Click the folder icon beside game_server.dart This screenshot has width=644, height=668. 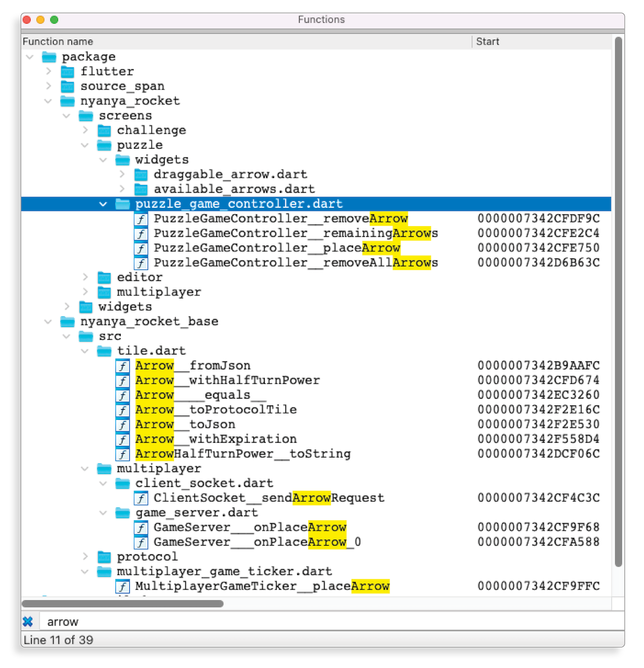pyautogui.click(x=122, y=513)
